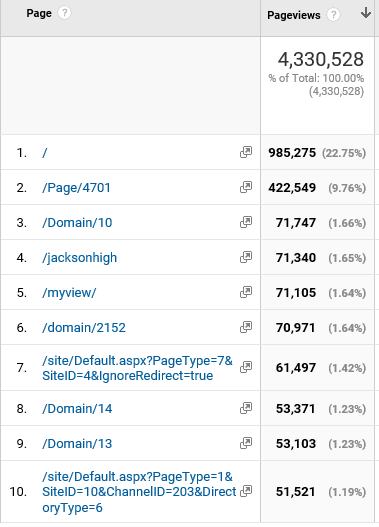Open help icon next to Page header

64,13
